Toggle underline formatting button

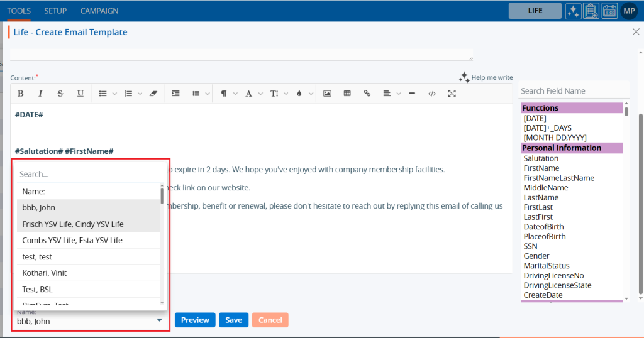(80, 94)
